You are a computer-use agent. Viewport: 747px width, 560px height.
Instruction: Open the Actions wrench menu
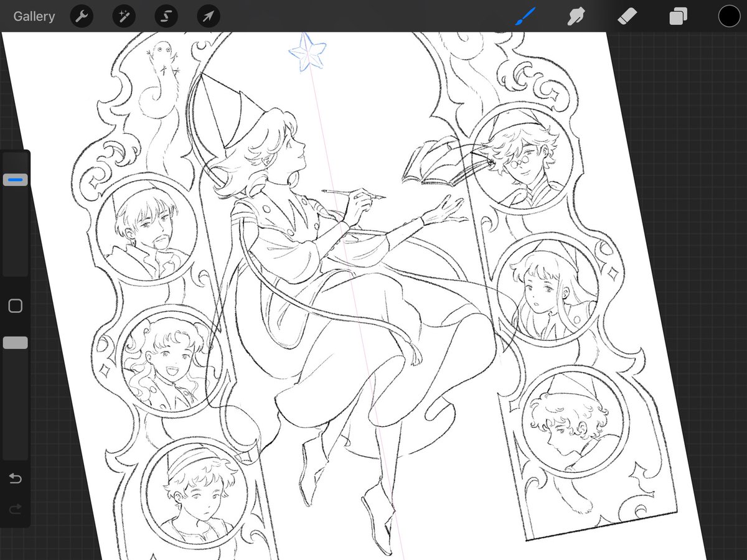82,16
